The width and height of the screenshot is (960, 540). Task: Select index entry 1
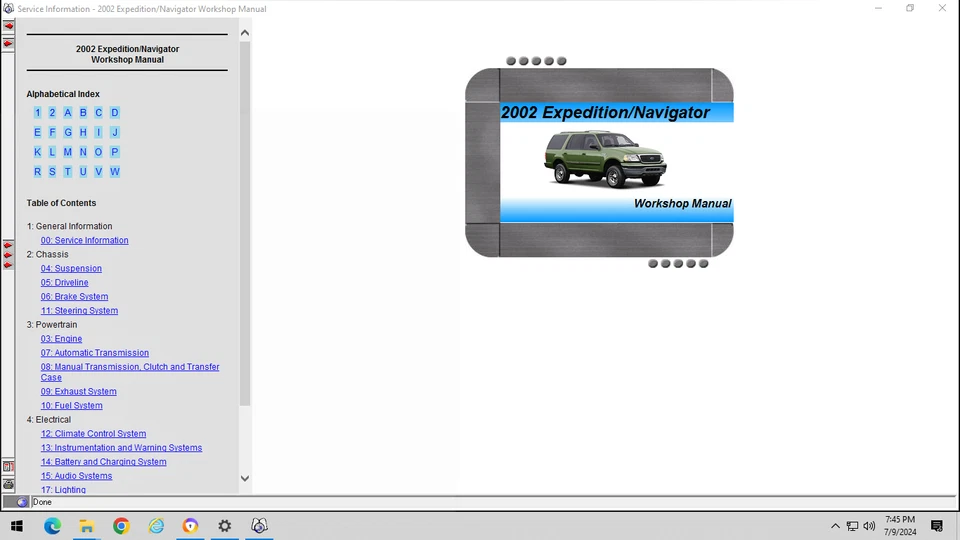tap(37, 113)
